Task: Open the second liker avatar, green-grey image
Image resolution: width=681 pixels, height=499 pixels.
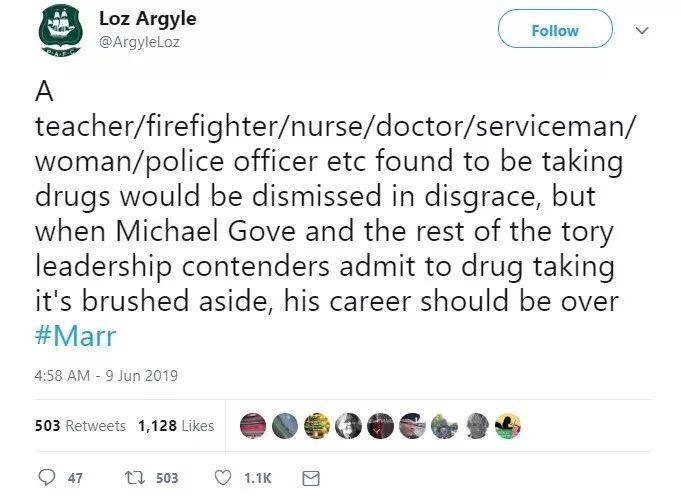Action: coord(287,425)
